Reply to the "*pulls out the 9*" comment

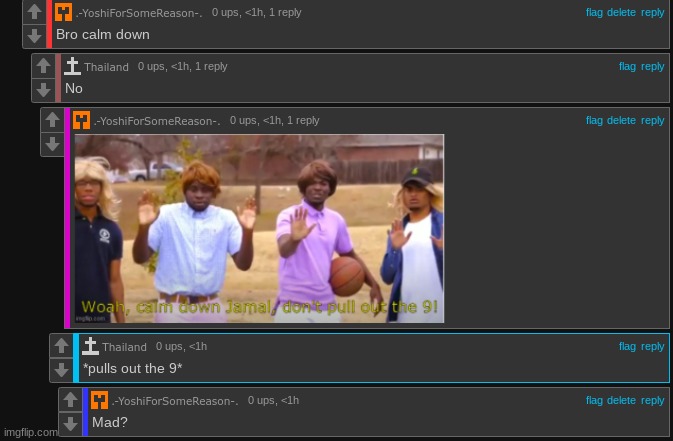point(652,347)
